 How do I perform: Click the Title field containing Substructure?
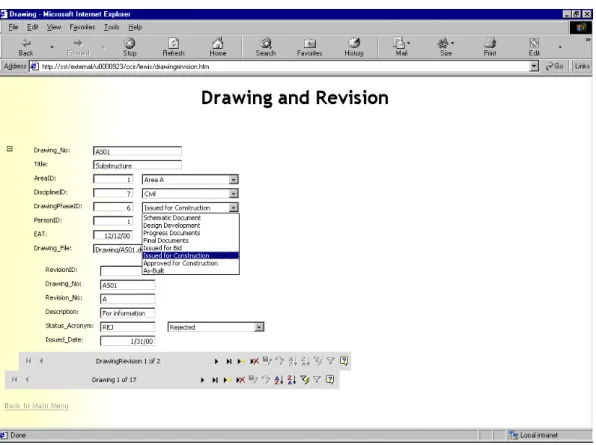tap(137, 165)
